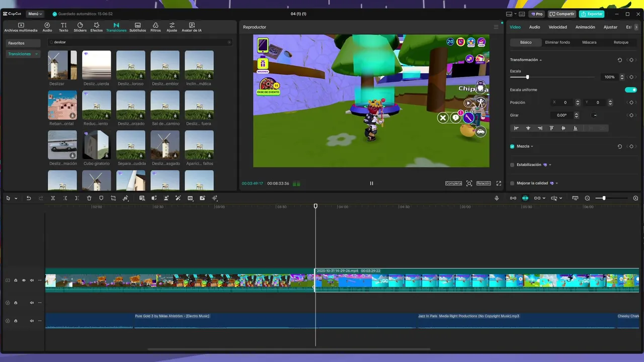Open the Menú dropdown

tap(35, 14)
